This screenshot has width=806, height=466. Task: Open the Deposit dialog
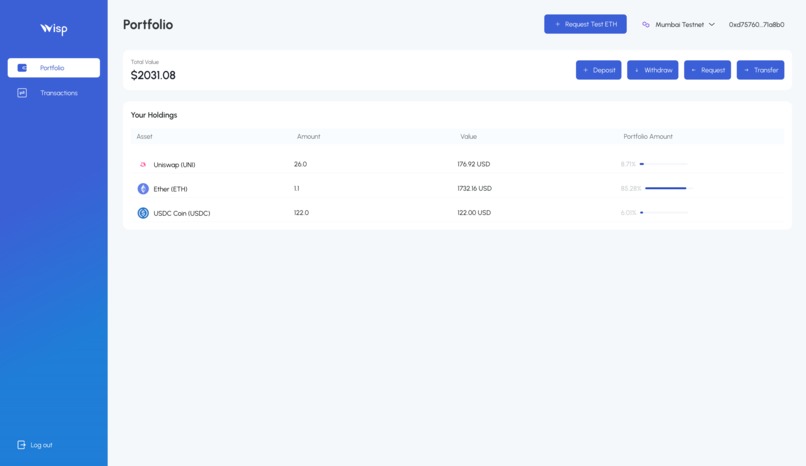click(598, 70)
